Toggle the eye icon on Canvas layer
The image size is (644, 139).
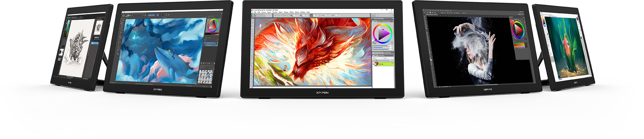tap(374, 64)
